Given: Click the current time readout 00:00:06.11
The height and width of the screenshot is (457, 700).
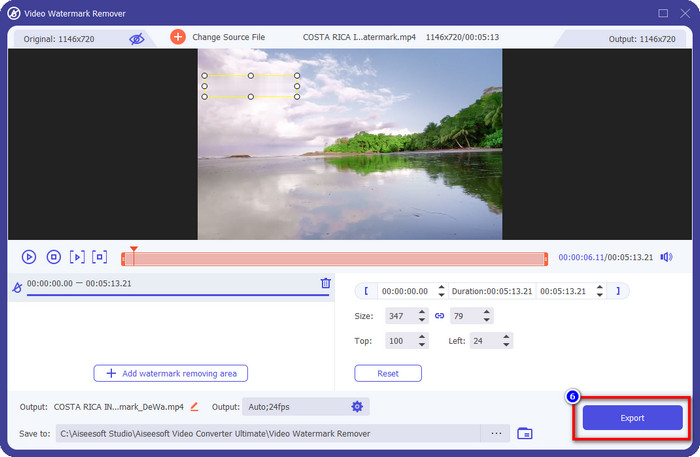Looking at the screenshot, I should coord(581,258).
